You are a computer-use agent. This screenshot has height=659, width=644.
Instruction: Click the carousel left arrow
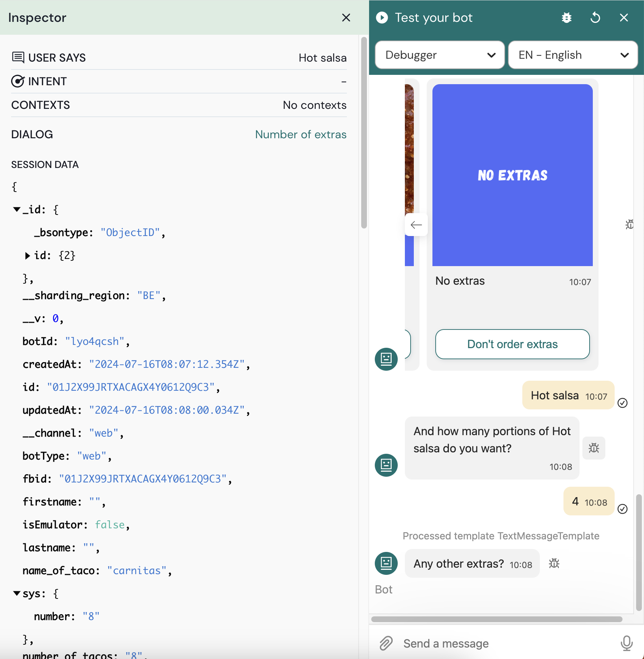click(416, 225)
